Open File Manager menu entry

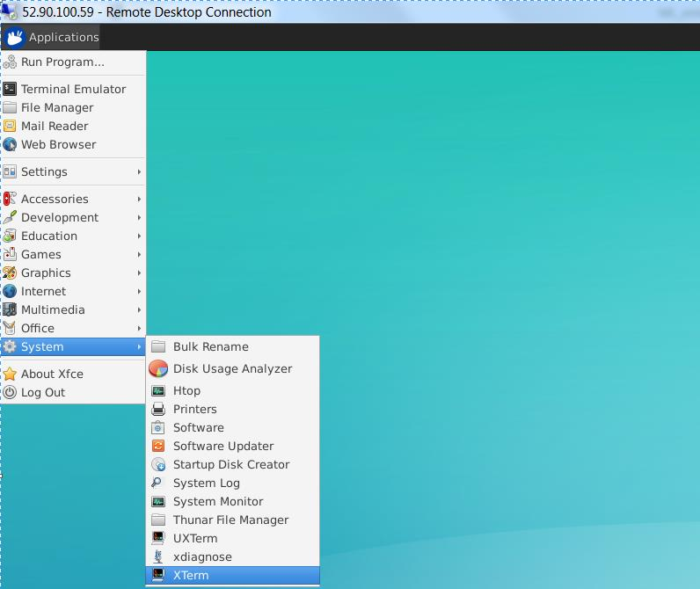(x=73, y=107)
